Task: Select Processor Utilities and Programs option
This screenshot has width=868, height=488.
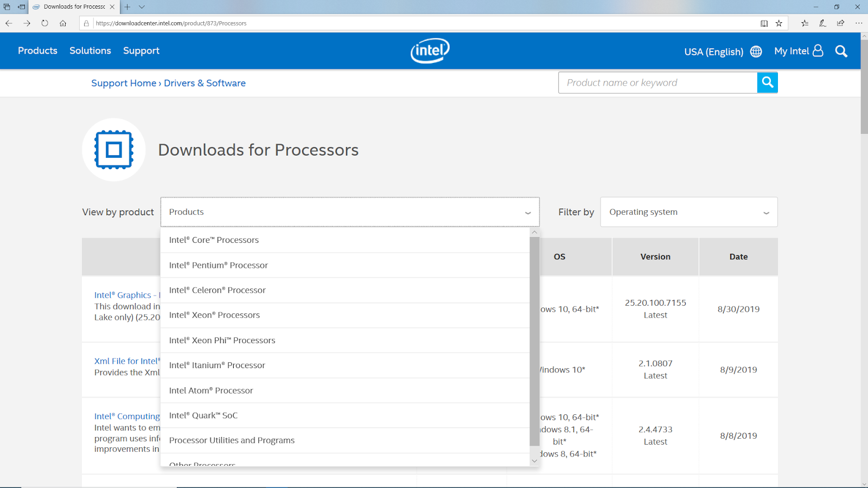Action: [232, 440]
